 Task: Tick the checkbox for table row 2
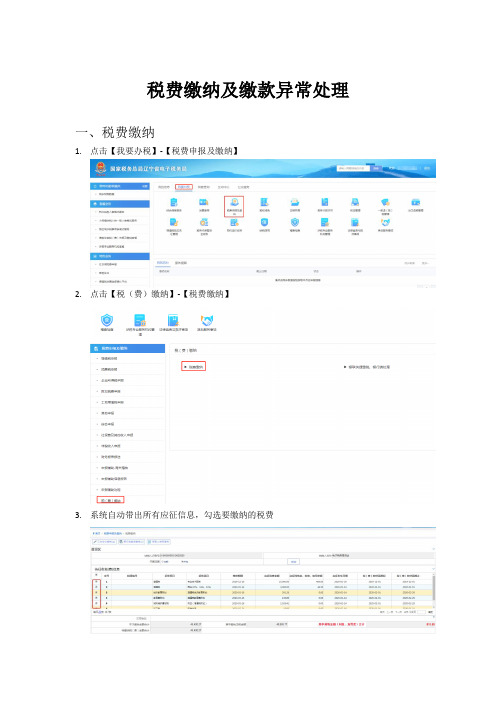(96, 587)
